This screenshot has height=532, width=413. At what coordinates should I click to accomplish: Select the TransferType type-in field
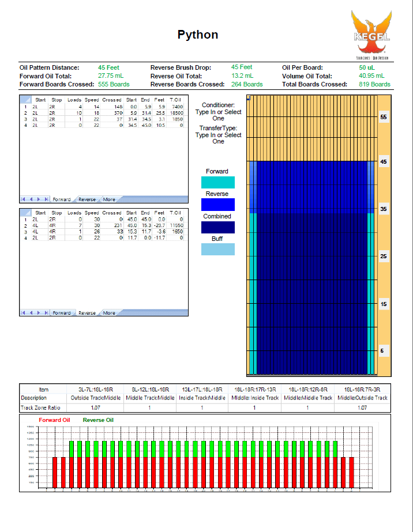[x=218, y=138]
